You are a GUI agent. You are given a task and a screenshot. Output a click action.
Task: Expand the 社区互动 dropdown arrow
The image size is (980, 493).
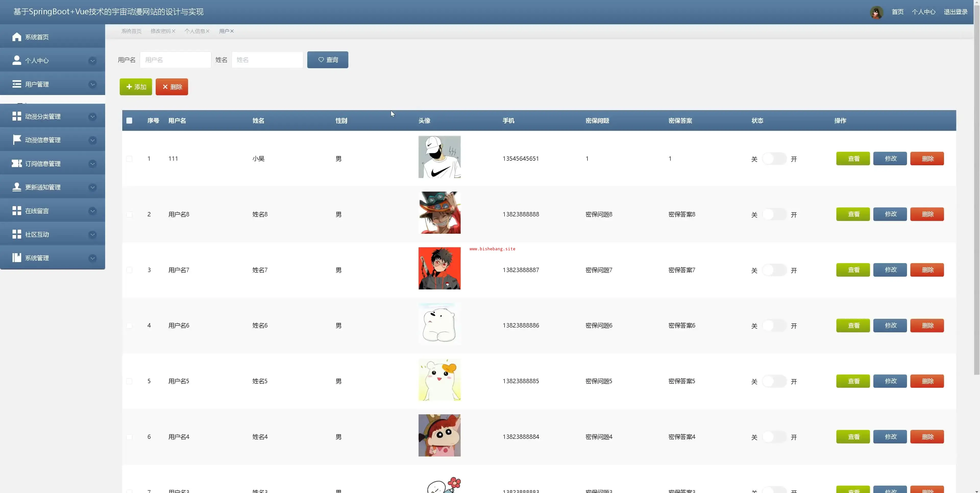coord(92,234)
